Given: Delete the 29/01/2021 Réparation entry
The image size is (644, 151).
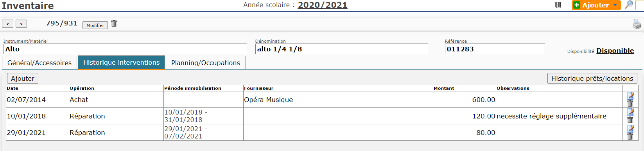Looking at the screenshot, I should 630,136.
